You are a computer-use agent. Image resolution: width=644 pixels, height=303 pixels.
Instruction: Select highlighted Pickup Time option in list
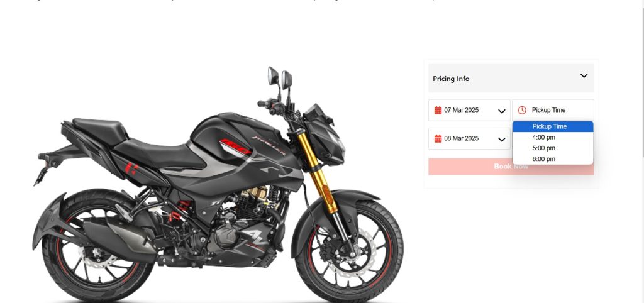[553, 126]
